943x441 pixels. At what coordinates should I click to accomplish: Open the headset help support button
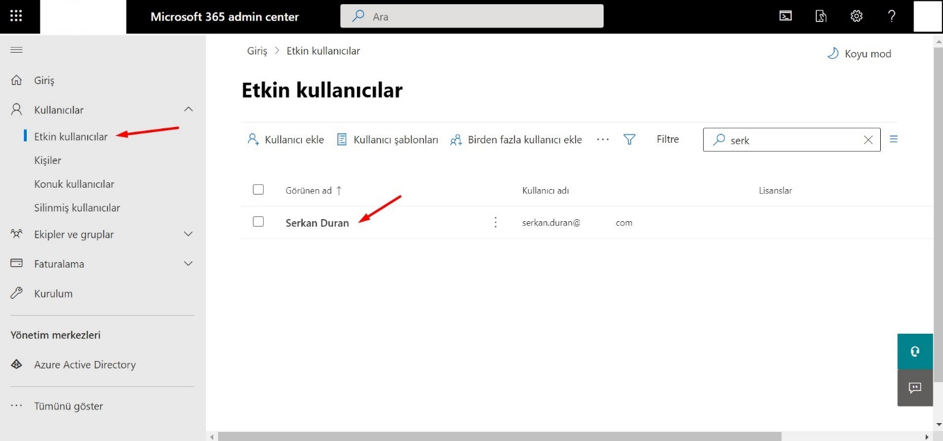[x=915, y=352]
